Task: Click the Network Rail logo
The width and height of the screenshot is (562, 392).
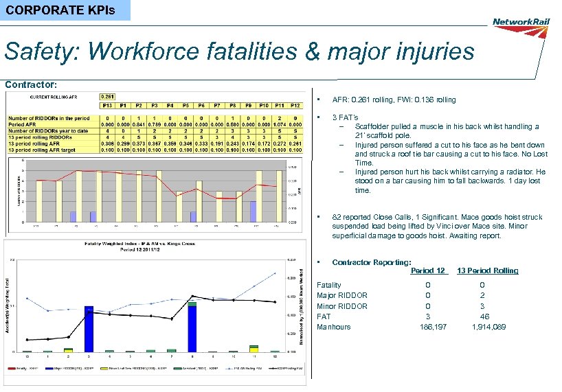Action: coord(521,27)
